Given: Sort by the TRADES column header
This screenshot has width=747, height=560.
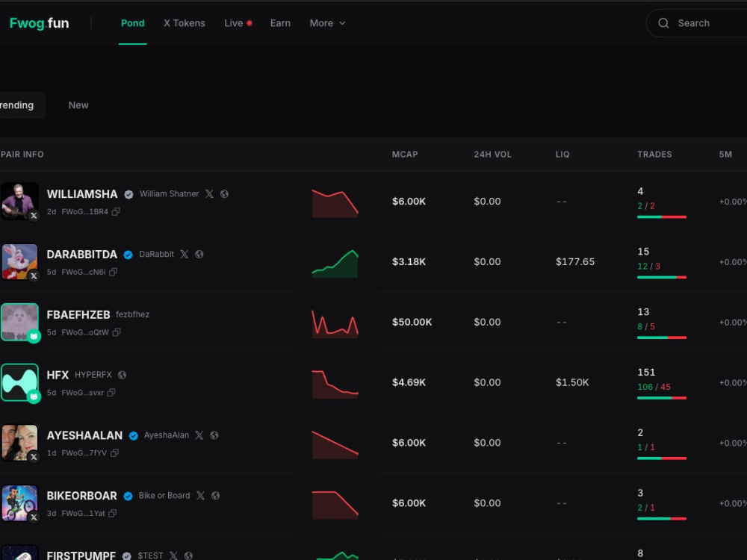Looking at the screenshot, I should pos(654,155).
